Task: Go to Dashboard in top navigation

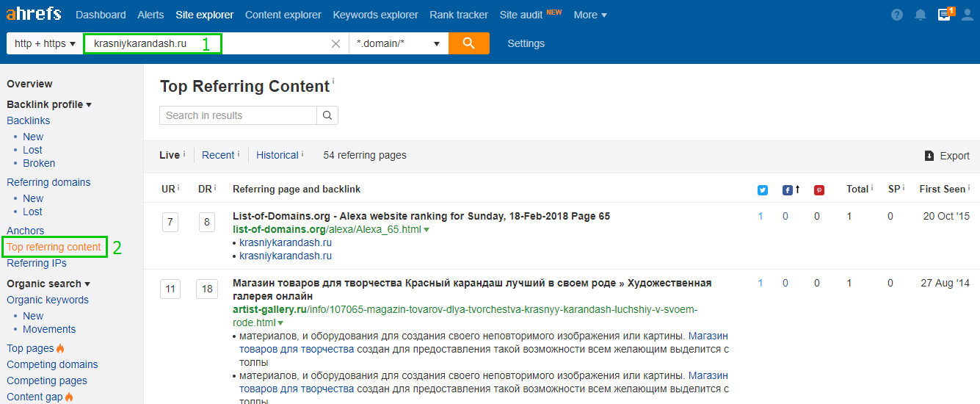Action: [x=101, y=15]
